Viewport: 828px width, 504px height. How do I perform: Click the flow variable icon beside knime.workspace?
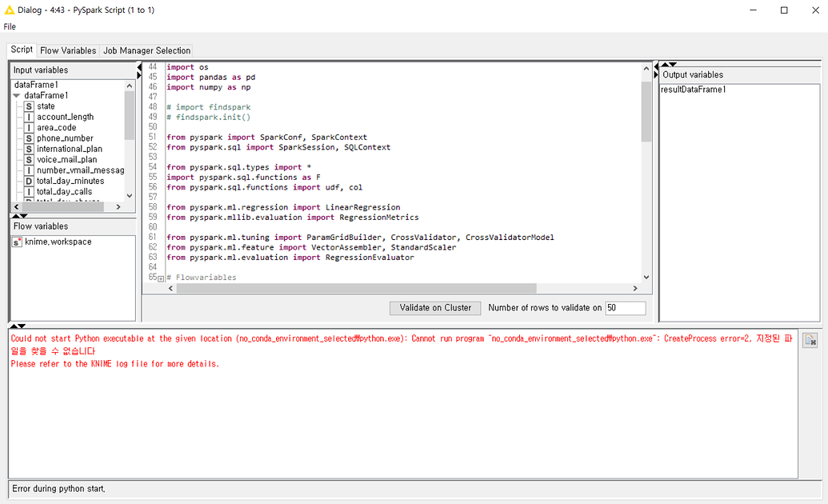tap(16, 242)
